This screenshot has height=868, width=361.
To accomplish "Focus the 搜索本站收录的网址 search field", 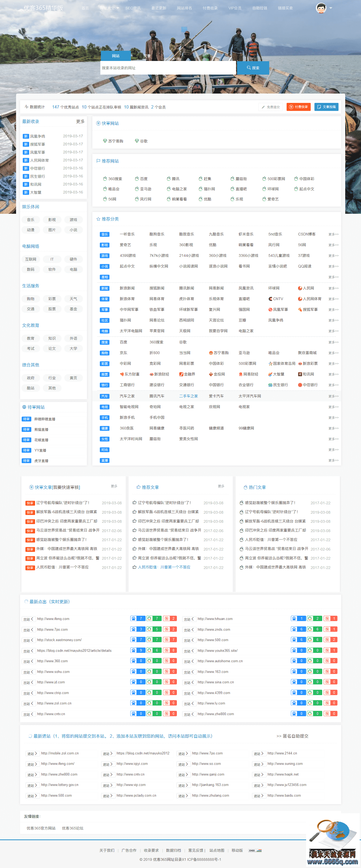I will pyautogui.click(x=168, y=68).
